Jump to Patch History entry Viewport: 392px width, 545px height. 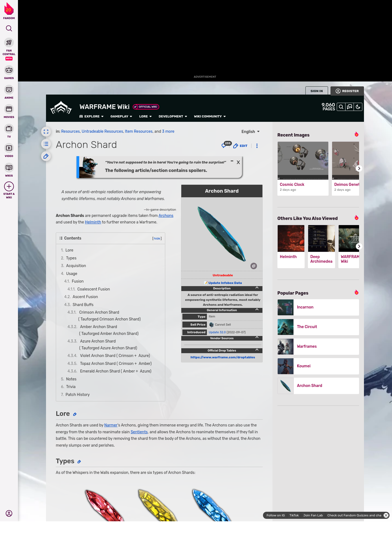(x=78, y=395)
